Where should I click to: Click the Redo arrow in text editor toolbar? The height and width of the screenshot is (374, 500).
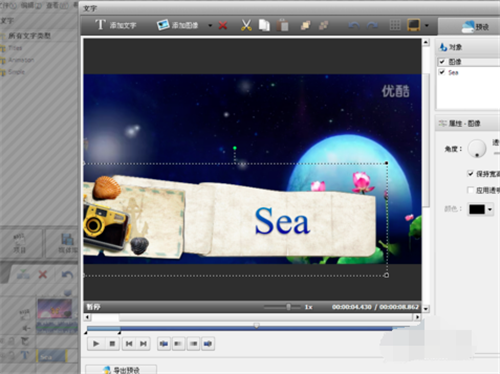pos(372,25)
